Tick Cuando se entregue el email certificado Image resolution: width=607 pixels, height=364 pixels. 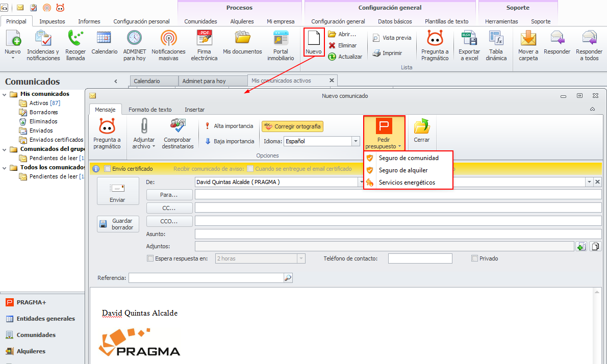(250, 169)
